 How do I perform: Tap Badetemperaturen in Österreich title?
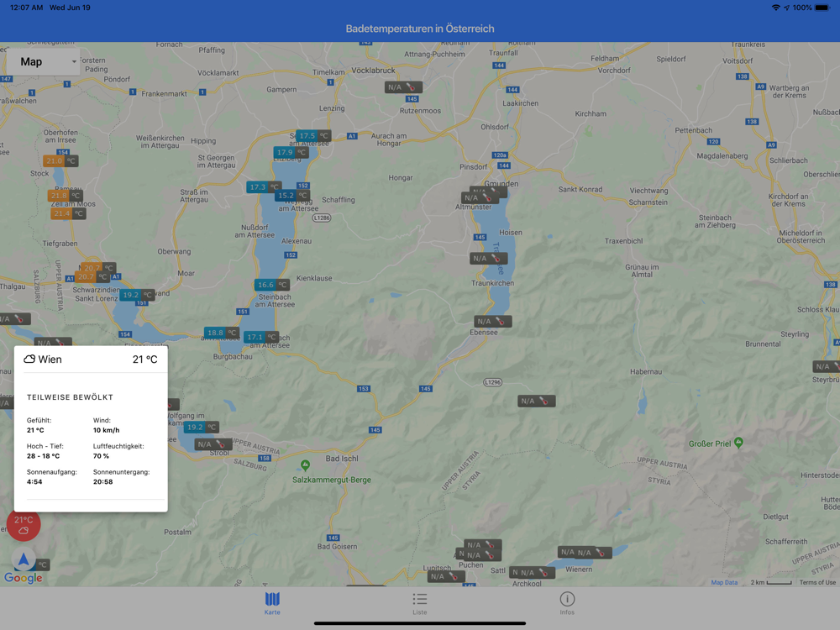(x=420, y=29)
